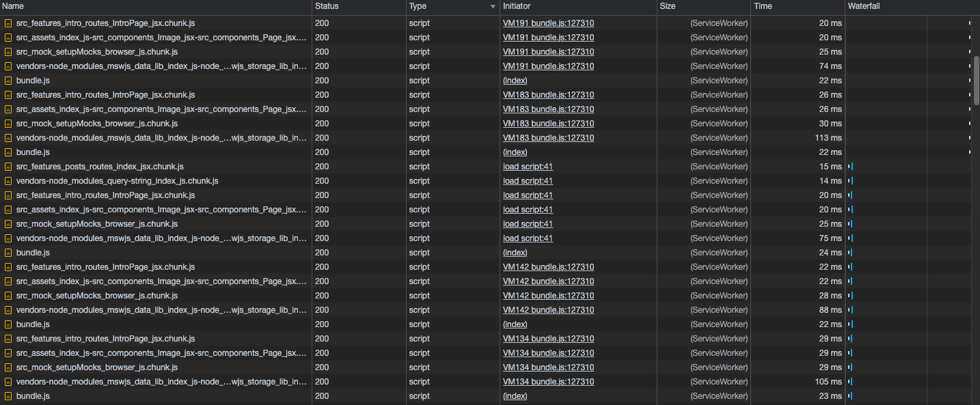Click the script icon for the src_assets_index Image chunk
The width and height of the screenshot is (980, 405).
tap(9, 37)
